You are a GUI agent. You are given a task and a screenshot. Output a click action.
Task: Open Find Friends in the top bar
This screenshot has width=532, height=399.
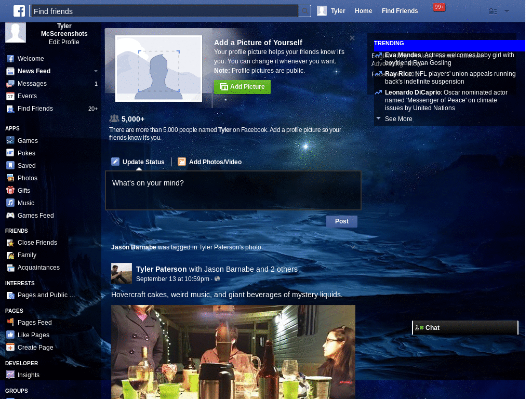click(x=400, y=11)
